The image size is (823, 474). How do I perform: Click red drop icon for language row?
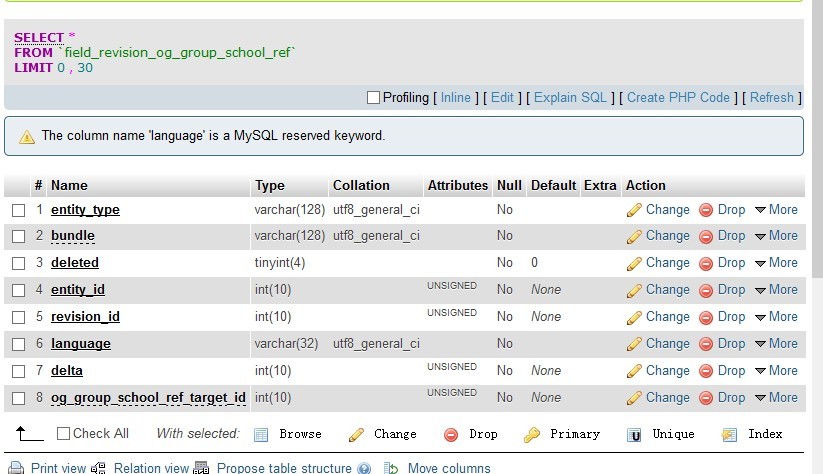[706, 344]
